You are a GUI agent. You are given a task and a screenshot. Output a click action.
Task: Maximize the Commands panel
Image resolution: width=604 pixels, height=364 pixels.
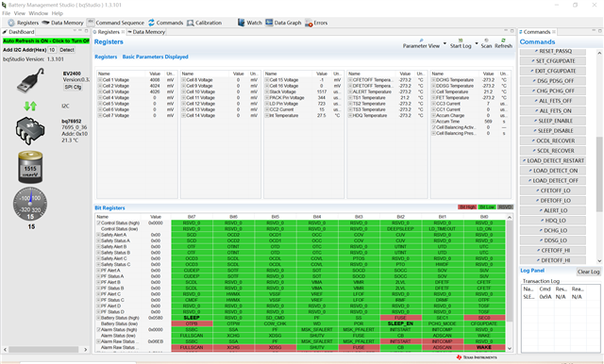pyautogui.click(x=600, y=31)
